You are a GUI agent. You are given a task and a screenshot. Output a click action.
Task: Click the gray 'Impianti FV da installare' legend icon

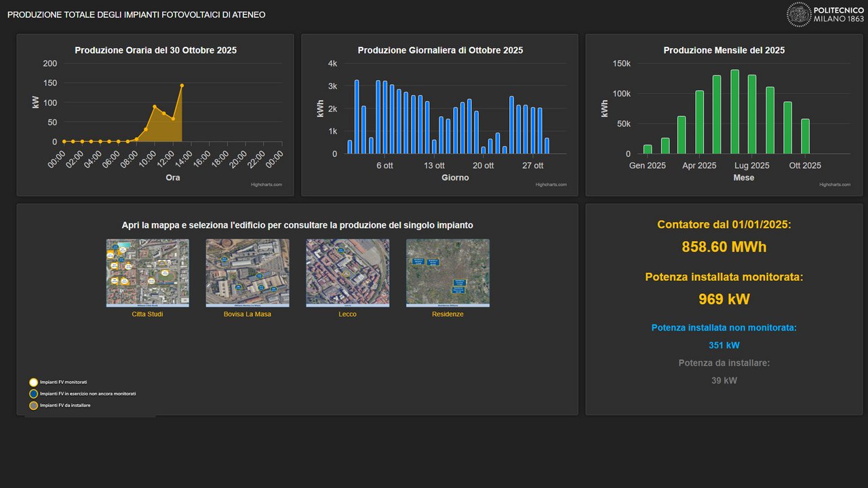(33, 405)
